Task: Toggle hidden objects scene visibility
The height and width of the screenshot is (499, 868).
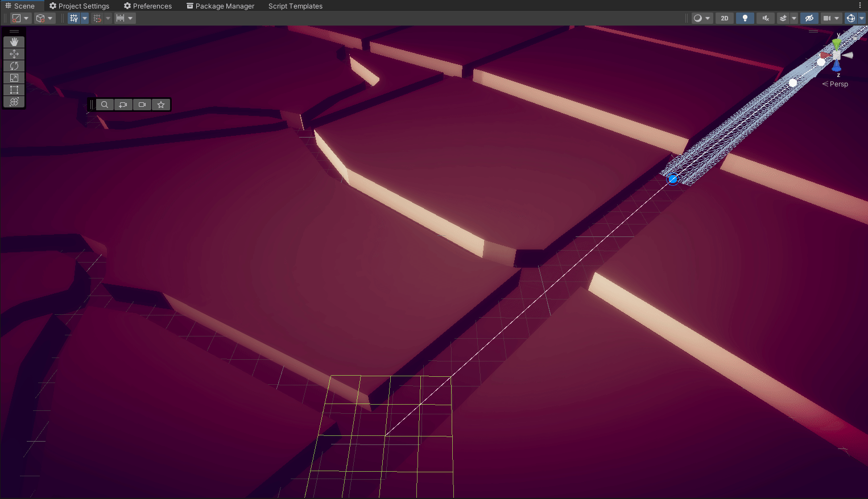Action: (x=809, y=18)
